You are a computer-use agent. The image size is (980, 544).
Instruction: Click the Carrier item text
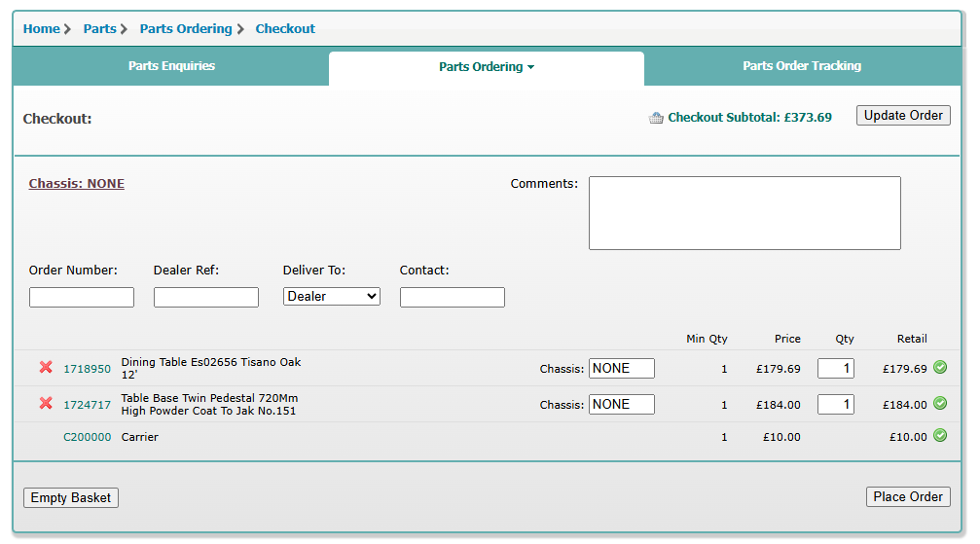point(139,437)
